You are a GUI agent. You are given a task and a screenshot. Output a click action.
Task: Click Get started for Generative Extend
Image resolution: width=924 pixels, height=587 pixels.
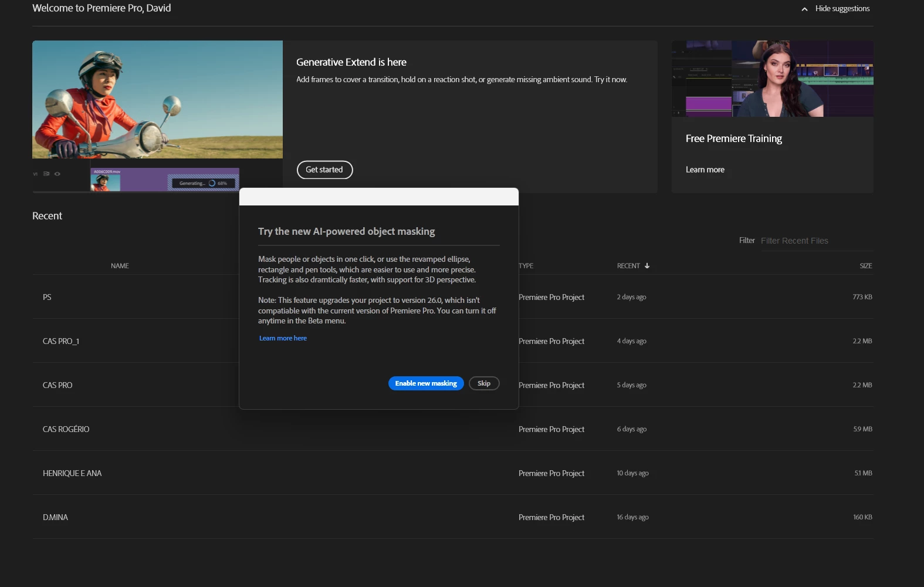(324, 170)
